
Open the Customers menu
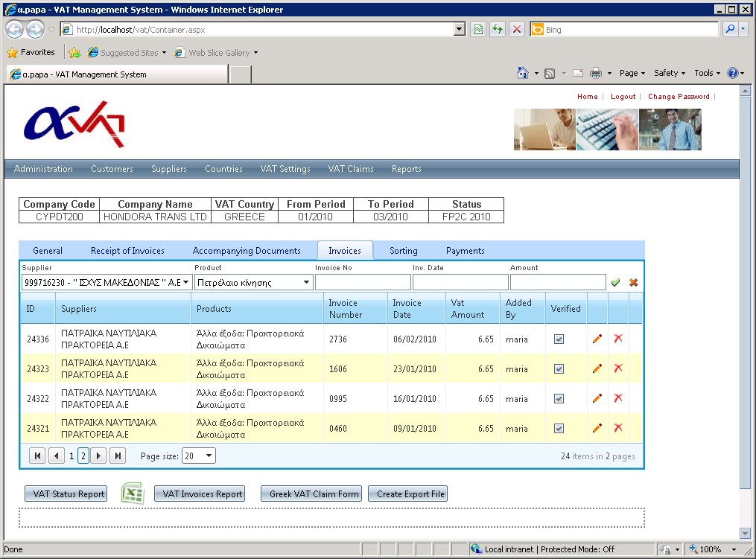112,169
